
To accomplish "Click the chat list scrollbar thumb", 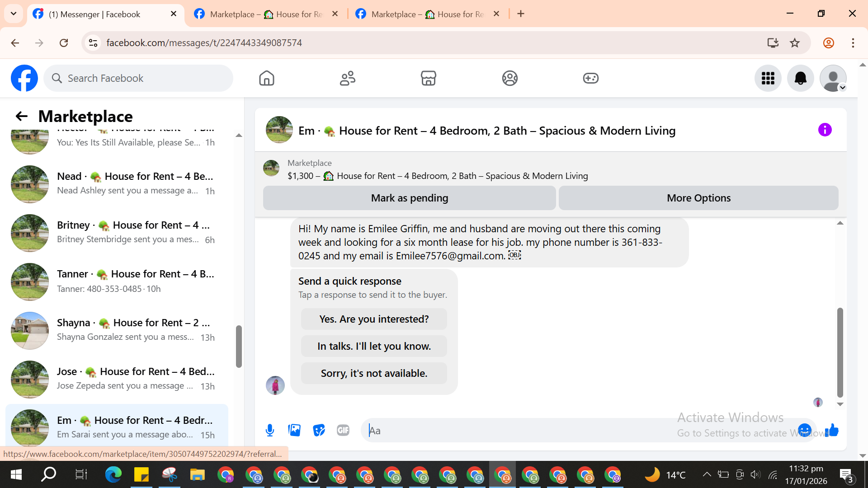I will pos(239,346).
